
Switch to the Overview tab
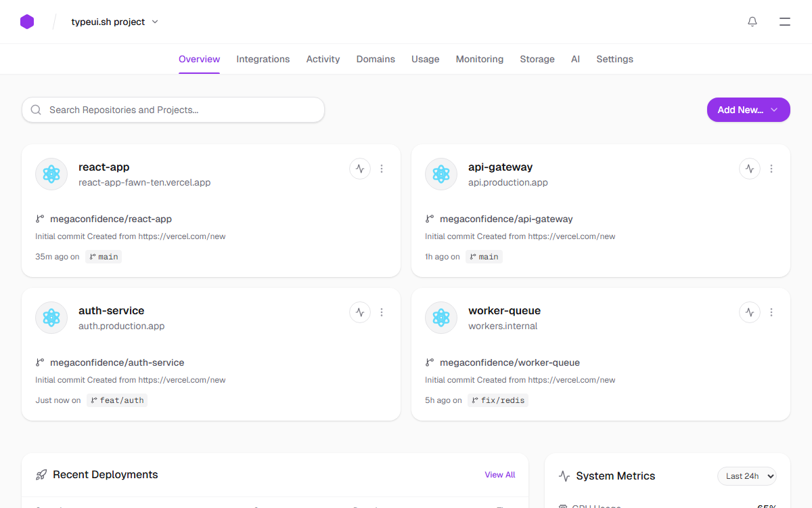pos(199,59)
